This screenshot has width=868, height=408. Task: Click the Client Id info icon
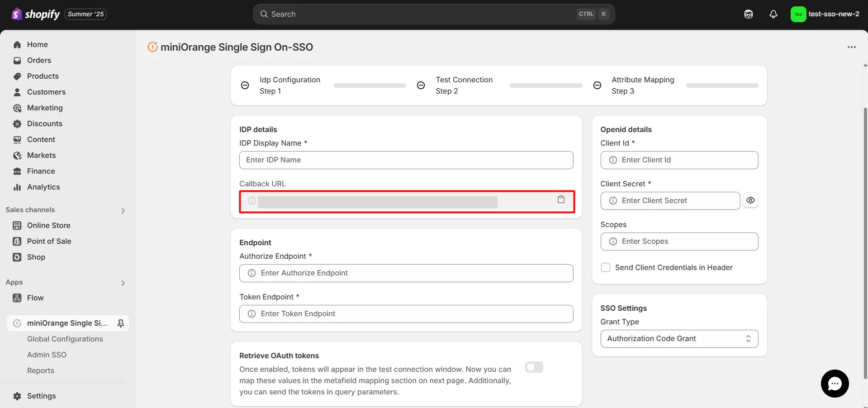613,160
